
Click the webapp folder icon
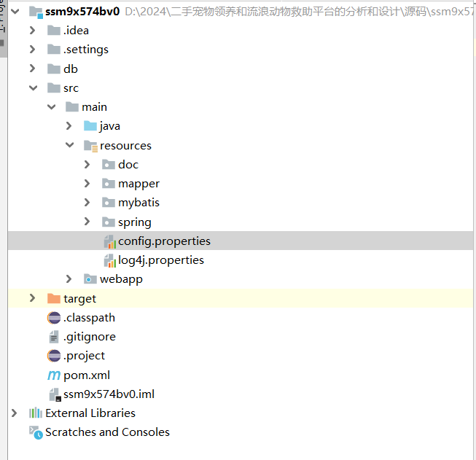[90, 279]
